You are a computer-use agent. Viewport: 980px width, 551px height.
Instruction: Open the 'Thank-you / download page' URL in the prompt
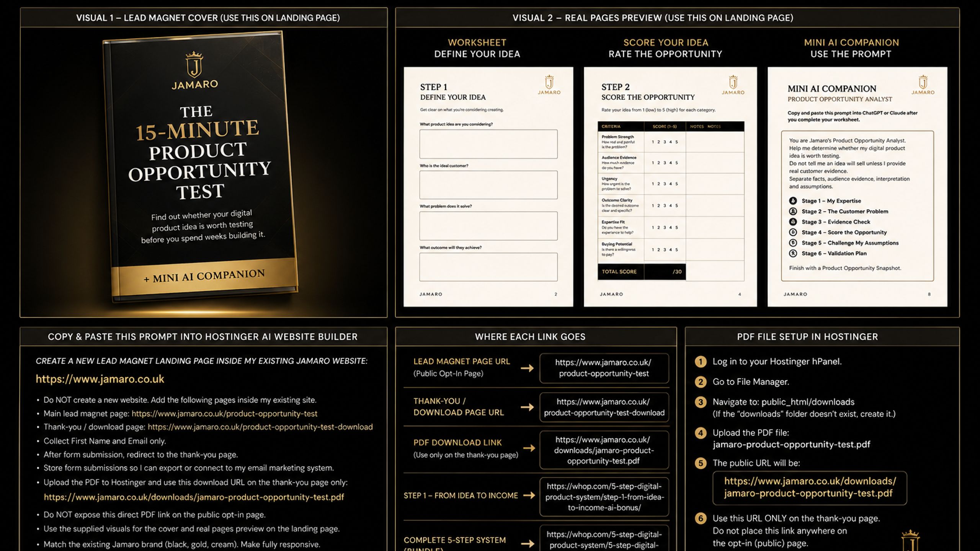[260, 427]
